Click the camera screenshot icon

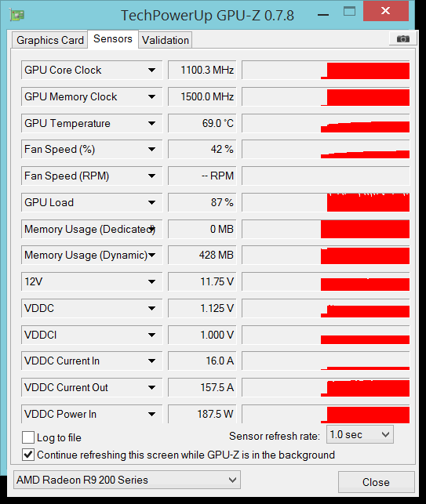(402, 39)
